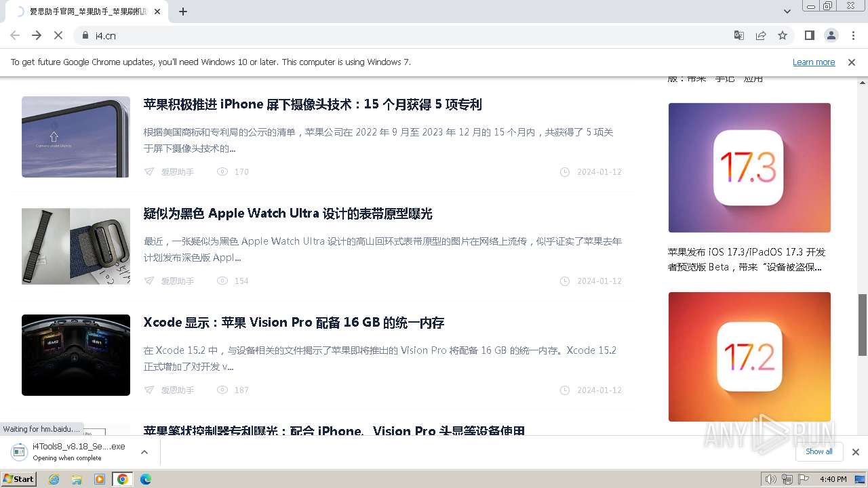The image size is (868, 488).
Task: Open Windows Explorer folder from taskbar
Action: tap(77, 479)
